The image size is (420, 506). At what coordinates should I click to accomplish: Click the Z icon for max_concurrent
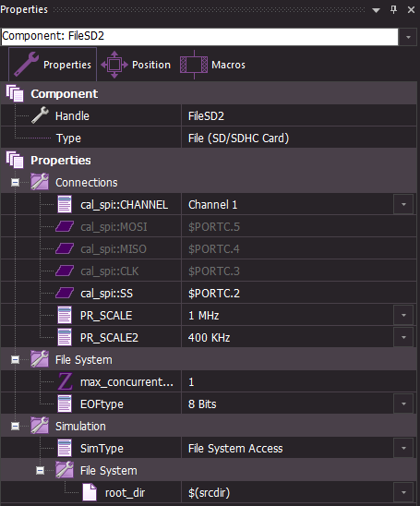click(x=65, y=381)
